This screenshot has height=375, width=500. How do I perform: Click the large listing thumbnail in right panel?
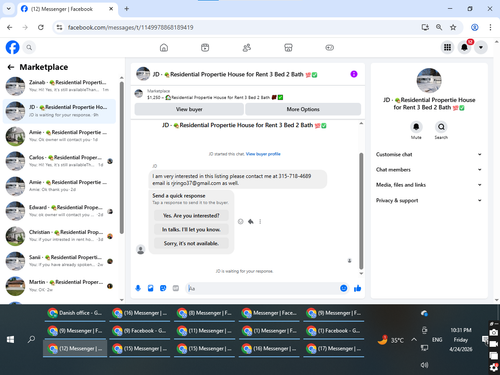tap(429, 80)
